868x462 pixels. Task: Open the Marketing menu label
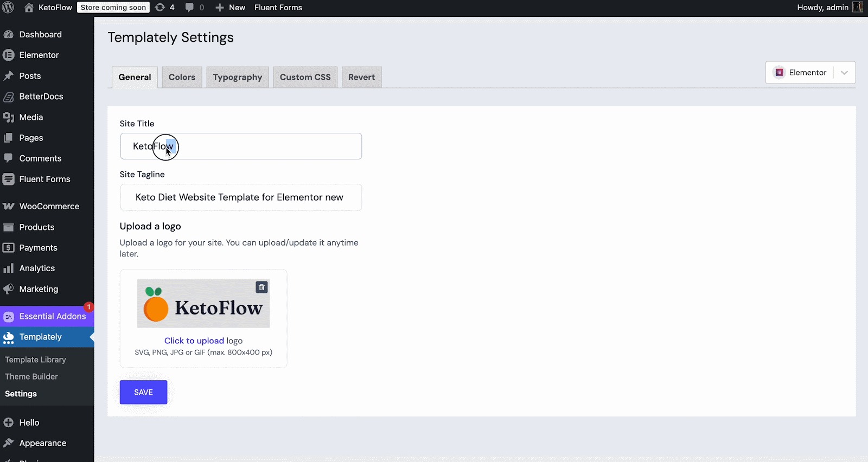pyautogui.click(x=39, y=289)
